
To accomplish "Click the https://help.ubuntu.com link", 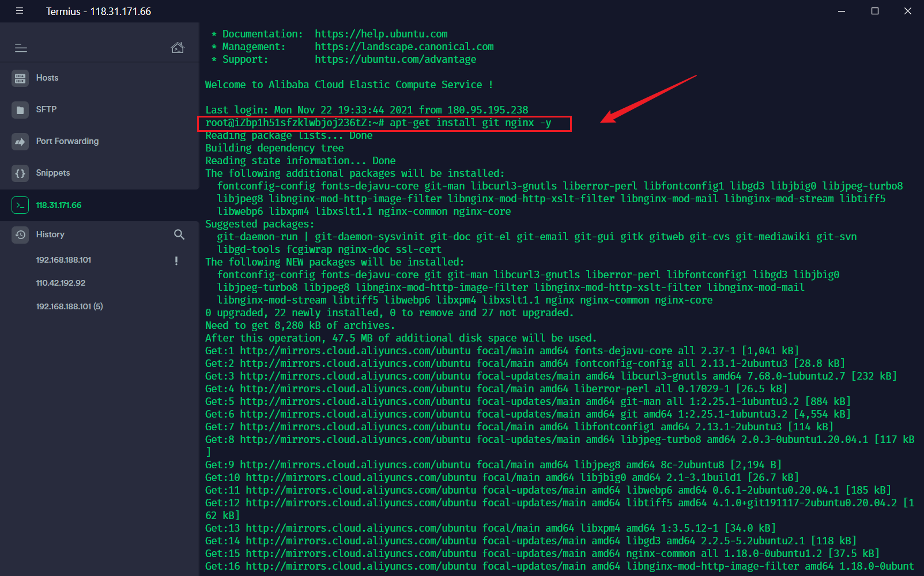I will (381, 34).
